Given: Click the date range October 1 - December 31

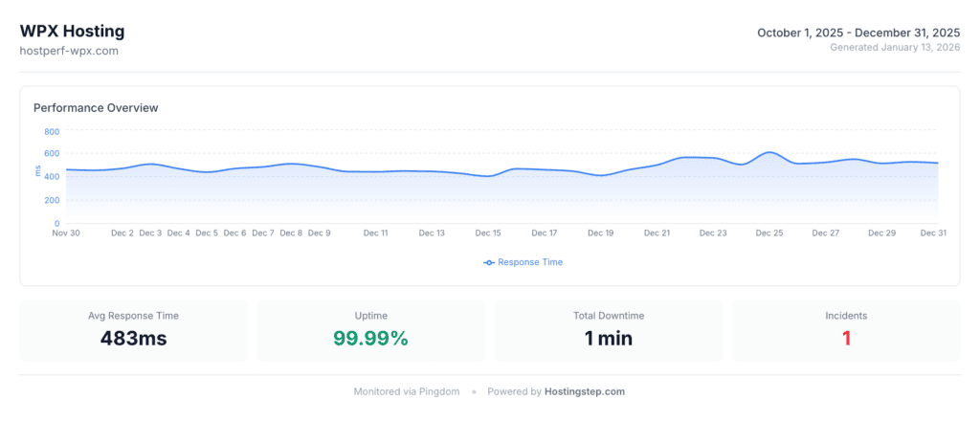Looking at the screenshot, I should [858, 33].
